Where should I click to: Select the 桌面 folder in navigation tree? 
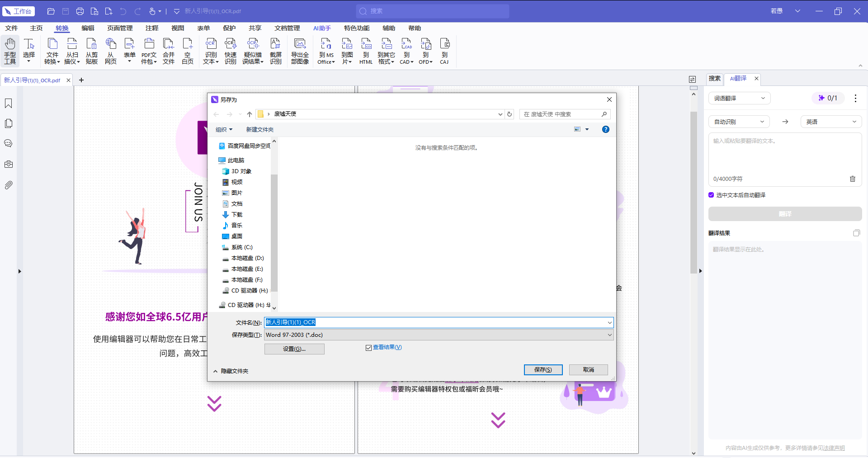point(236,236)
